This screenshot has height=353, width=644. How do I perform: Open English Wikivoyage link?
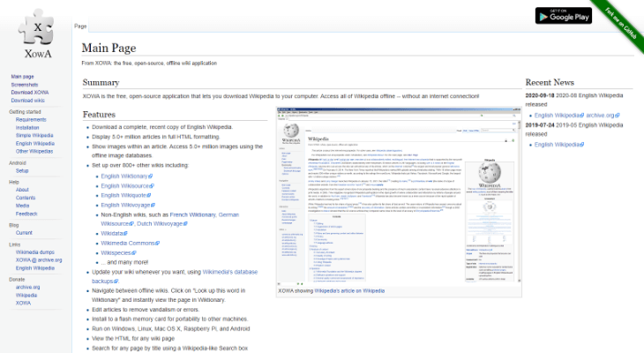pyautogui.click(x=128, y=205)
